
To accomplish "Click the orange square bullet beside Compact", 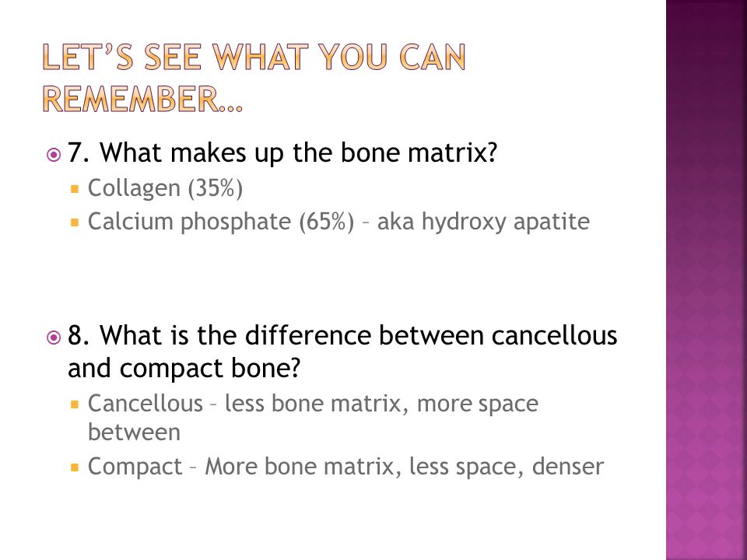I will tap(75, 467).
